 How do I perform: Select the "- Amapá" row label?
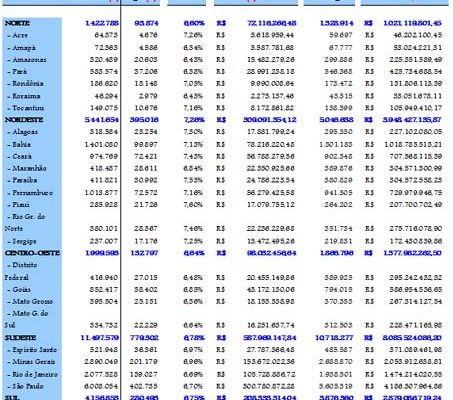tap(21, 48)
